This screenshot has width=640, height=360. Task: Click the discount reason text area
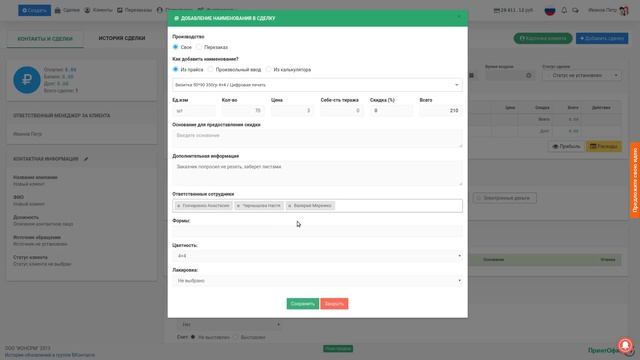click(x=317, y=138)
